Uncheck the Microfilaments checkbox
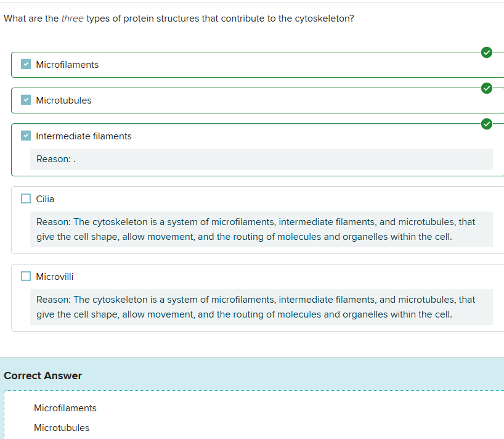The height and width of the screenshot is (439, 504). click(26, 65)
